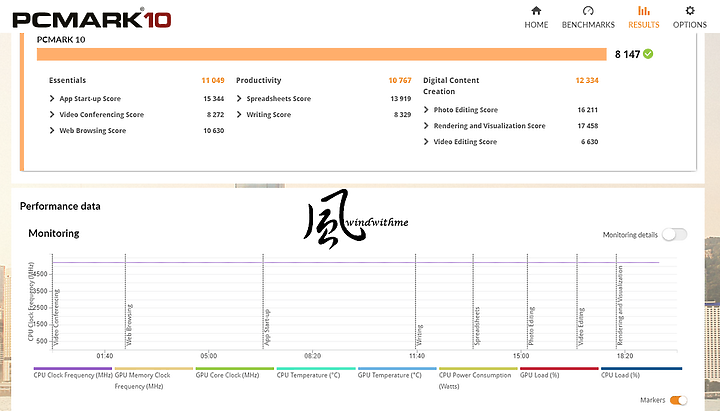Click the Essentials heading
720x411 pixels.
point(68,80)
